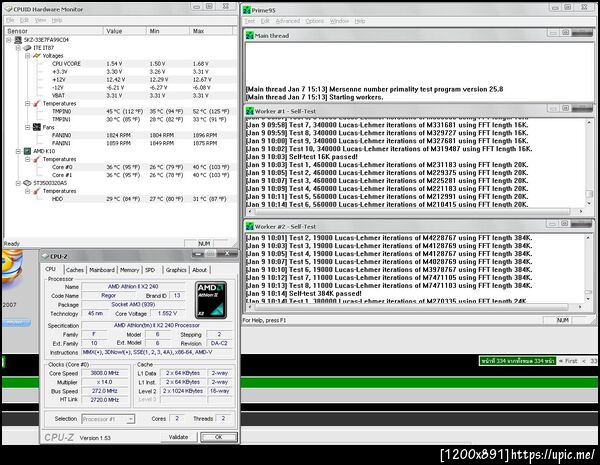
Task: Click the CPU-Z title bar icon
Action: (45, 256)
